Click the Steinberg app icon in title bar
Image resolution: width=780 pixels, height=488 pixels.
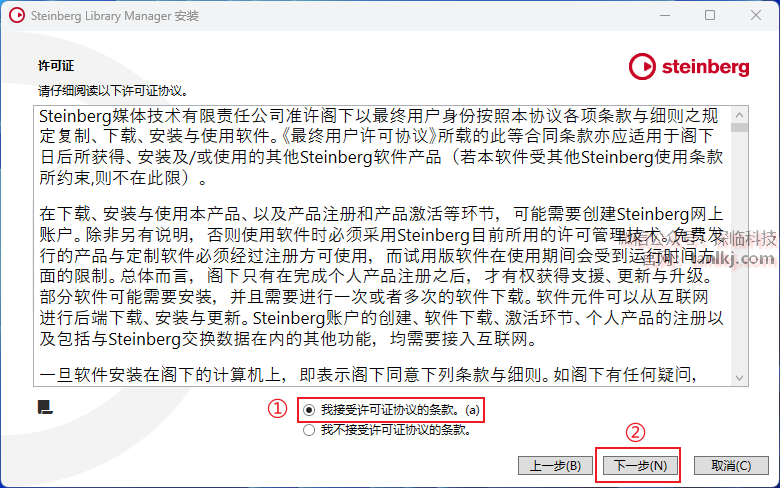(17, 15)
